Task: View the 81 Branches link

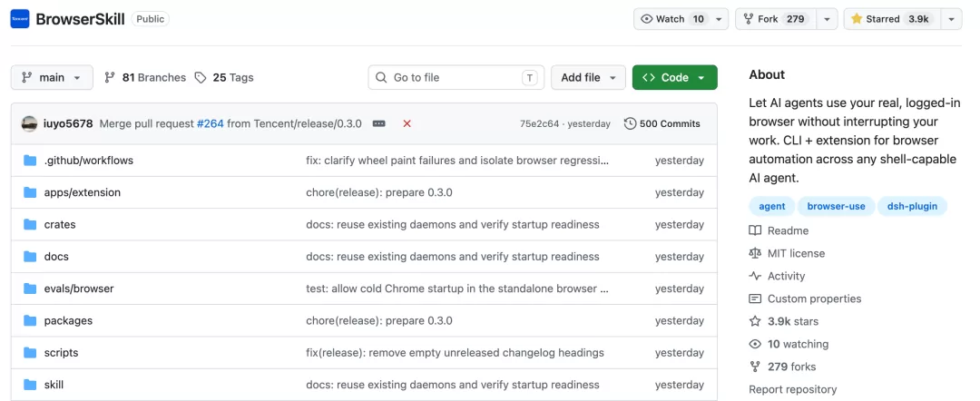Action: (x=145, y=77)
